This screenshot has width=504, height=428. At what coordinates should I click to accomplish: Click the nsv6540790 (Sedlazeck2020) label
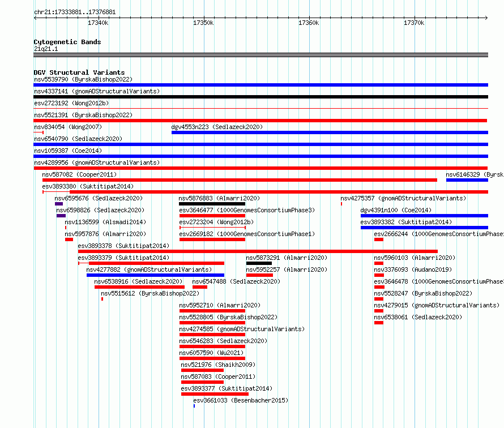pos(78,139)
